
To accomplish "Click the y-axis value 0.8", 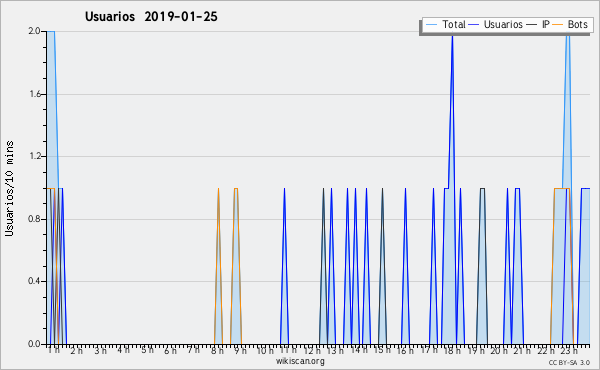I will (34, 219).
